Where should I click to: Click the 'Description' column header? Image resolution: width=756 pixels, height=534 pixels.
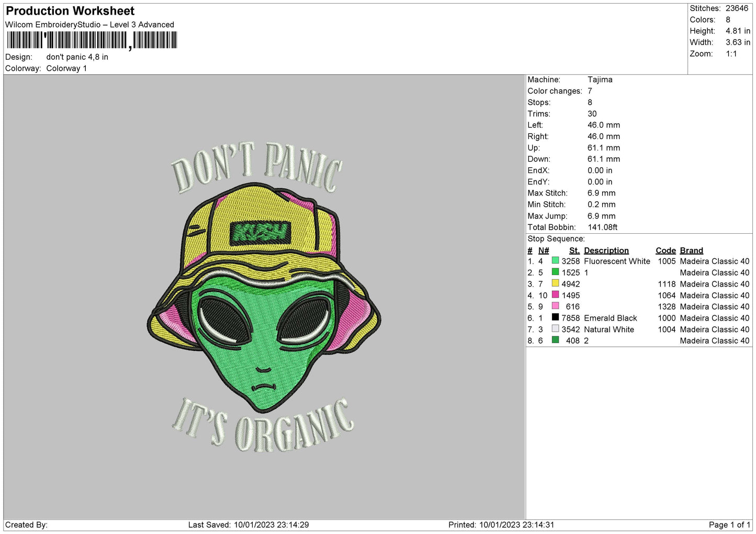(606, 251)
